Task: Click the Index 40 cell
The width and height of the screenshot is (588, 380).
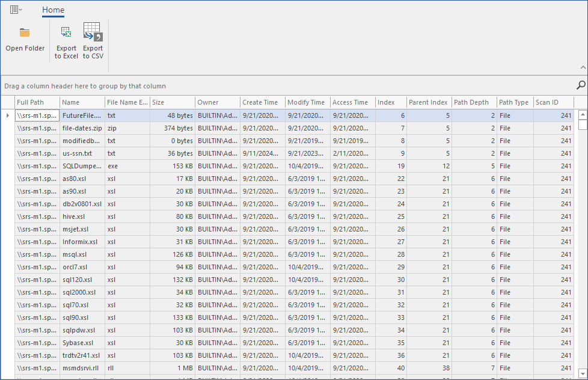Action: click(390, 369)
